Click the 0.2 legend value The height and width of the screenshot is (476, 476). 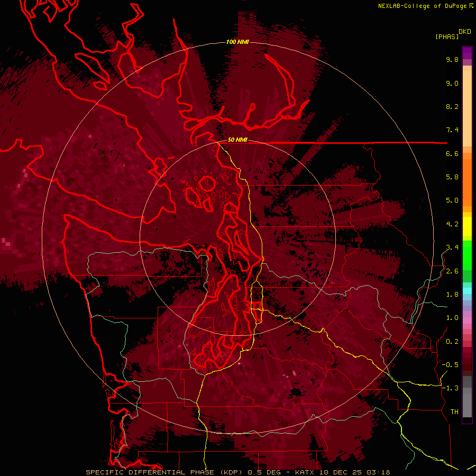click(x=452, y=342)
